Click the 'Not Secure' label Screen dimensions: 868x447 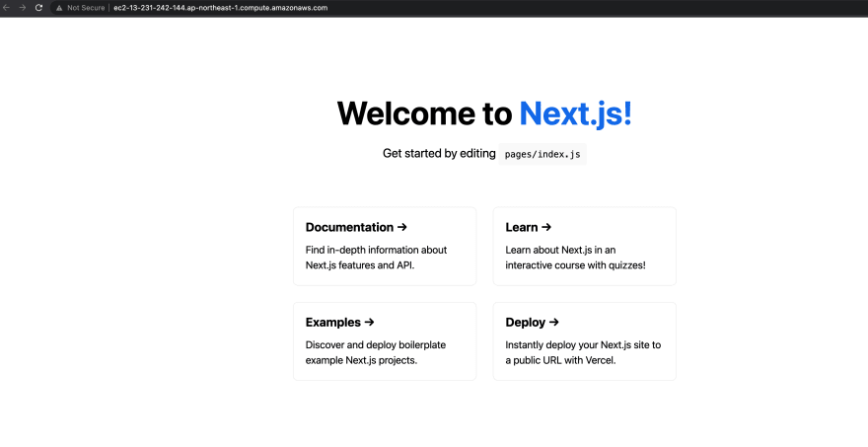click(x=86, y=8)
